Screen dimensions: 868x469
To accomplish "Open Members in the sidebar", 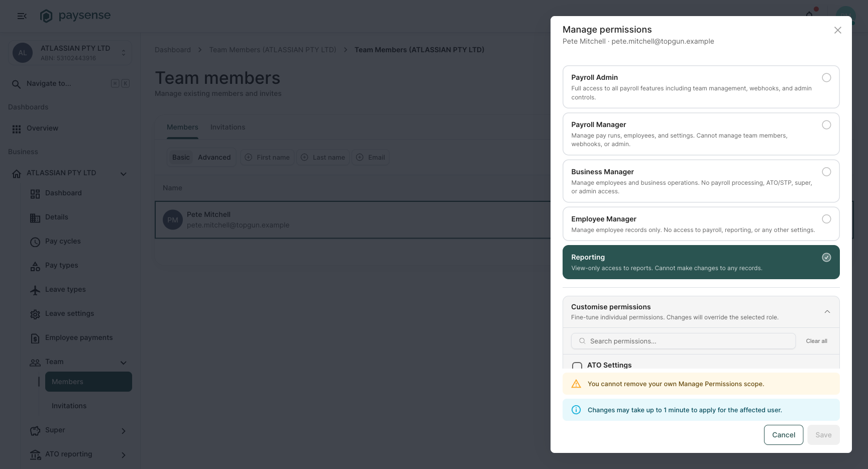I will pos(88,382).
